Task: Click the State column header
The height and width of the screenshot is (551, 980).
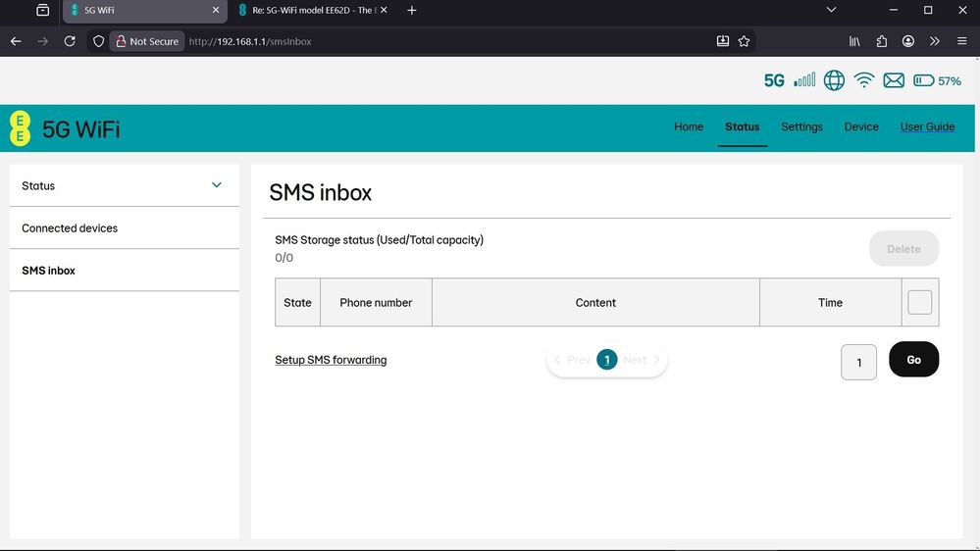Action: coord(297,302)
